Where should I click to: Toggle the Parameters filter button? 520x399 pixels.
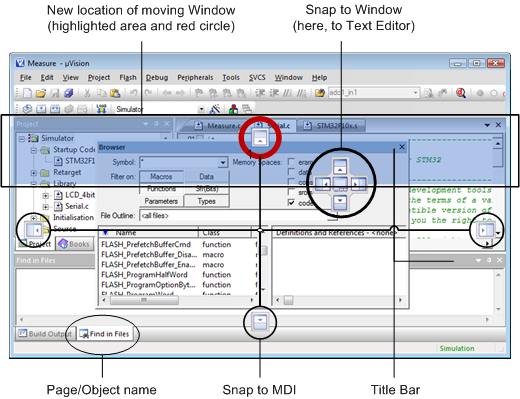tap(161, 201)
